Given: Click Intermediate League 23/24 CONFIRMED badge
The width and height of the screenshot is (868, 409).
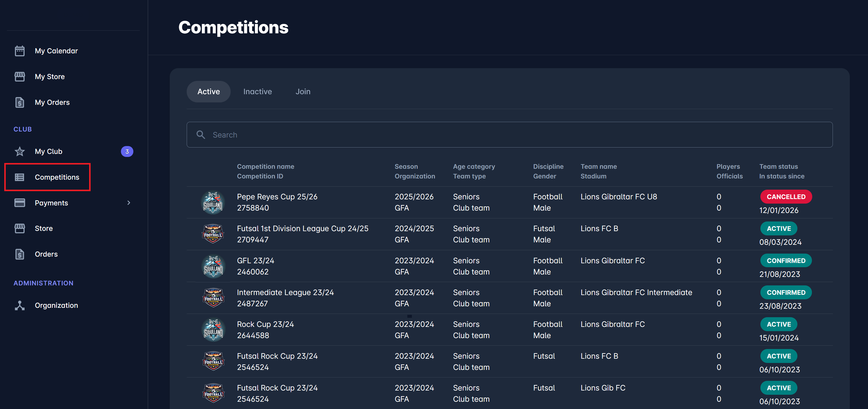Looking at the screenshot, I should click(786, 292).
